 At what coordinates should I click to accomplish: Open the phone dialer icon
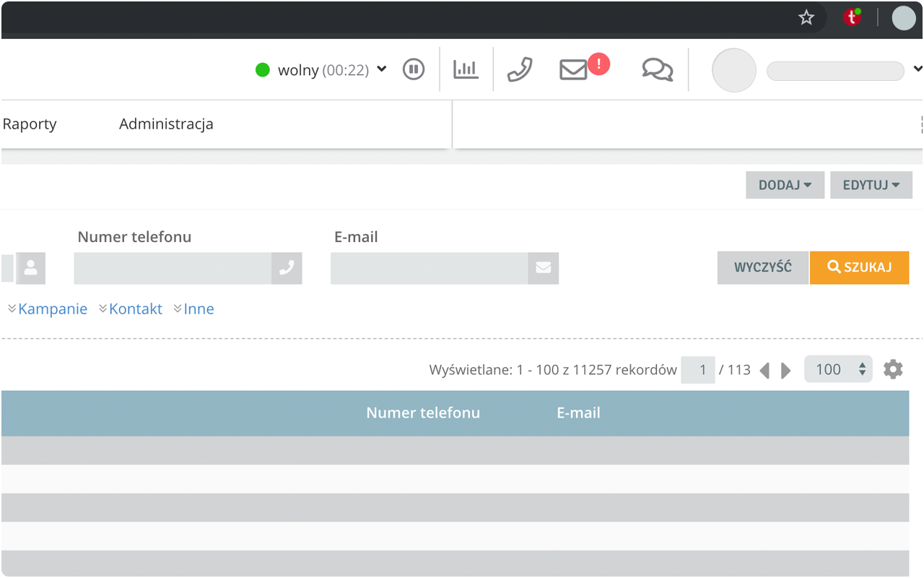click(520, 69)
